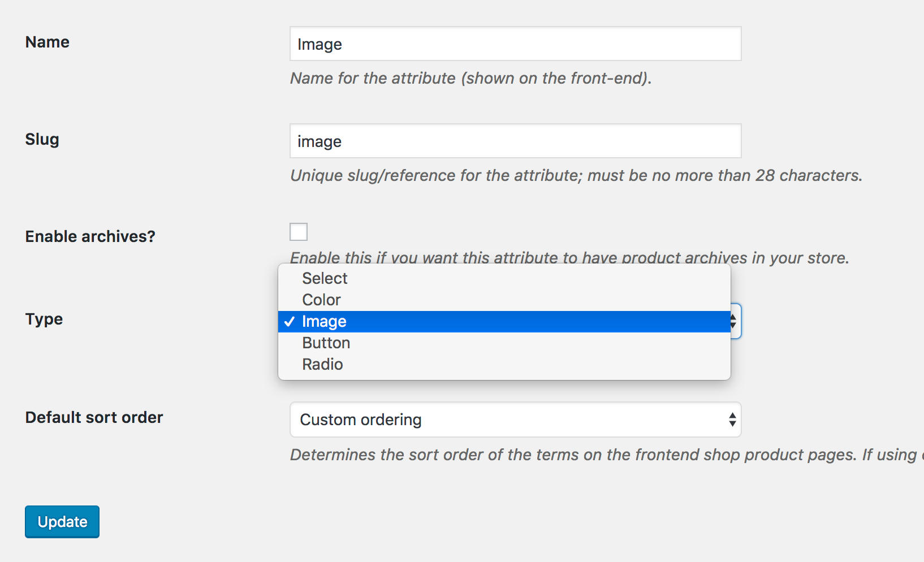Select the Image type option
This screenshot has width=924, height=562.
point(323,321)
